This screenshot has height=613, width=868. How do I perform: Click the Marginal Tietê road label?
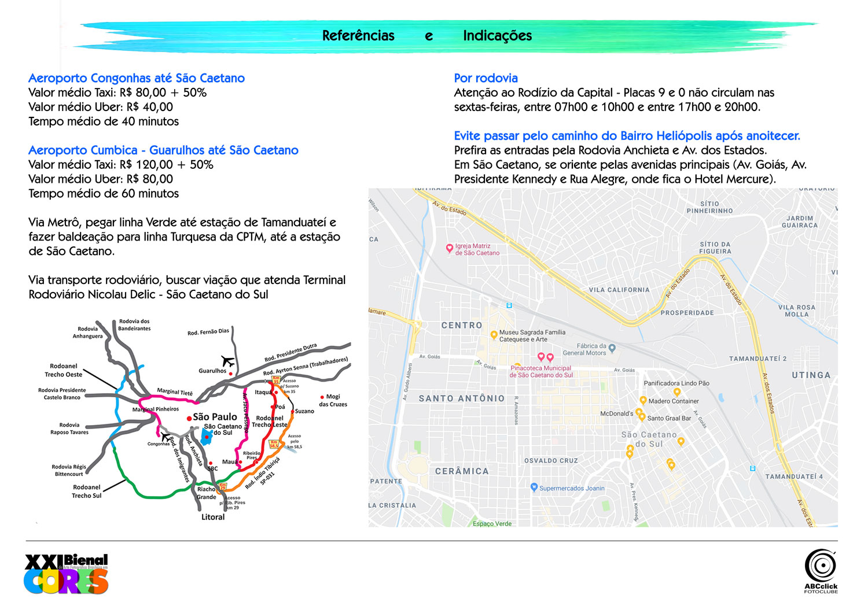(175, 392)
